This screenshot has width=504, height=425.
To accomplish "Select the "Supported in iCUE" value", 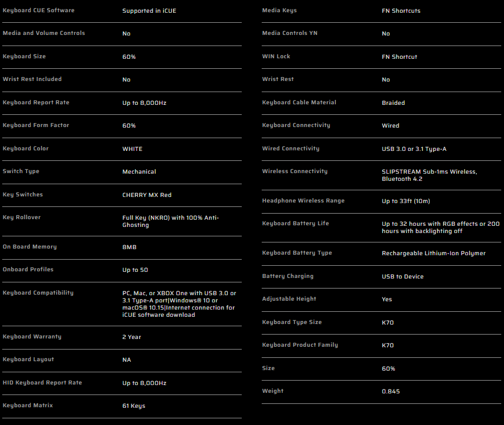I will coord(149,11).
